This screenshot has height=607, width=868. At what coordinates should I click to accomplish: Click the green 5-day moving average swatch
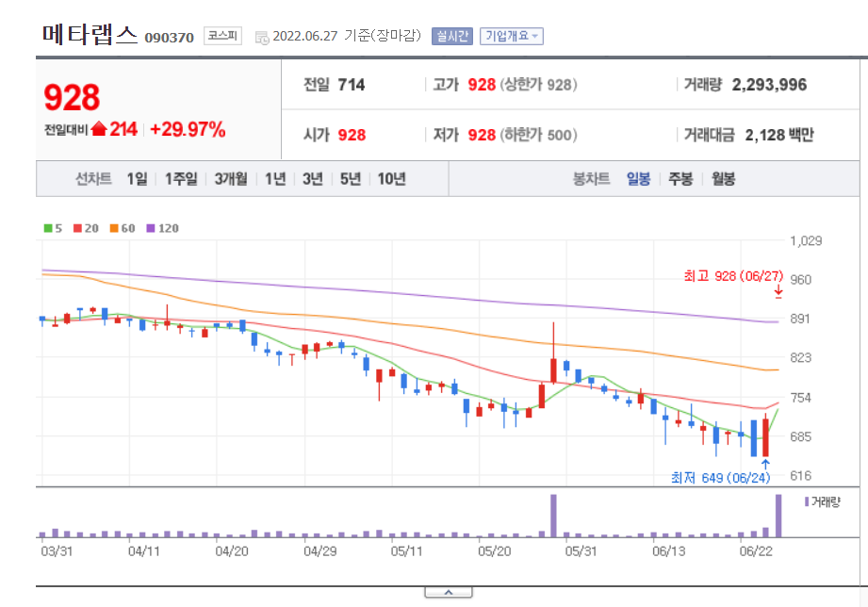(x=48, y=228)
